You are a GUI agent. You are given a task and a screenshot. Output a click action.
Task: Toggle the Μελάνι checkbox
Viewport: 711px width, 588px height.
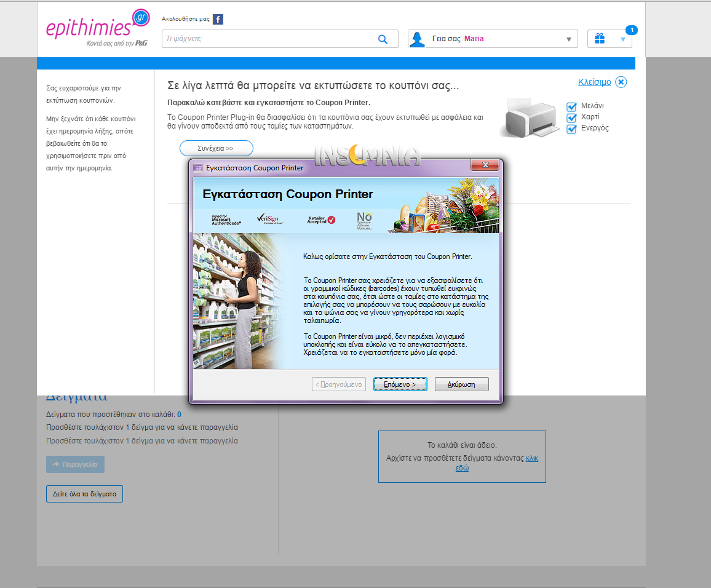tap(571, 107)
